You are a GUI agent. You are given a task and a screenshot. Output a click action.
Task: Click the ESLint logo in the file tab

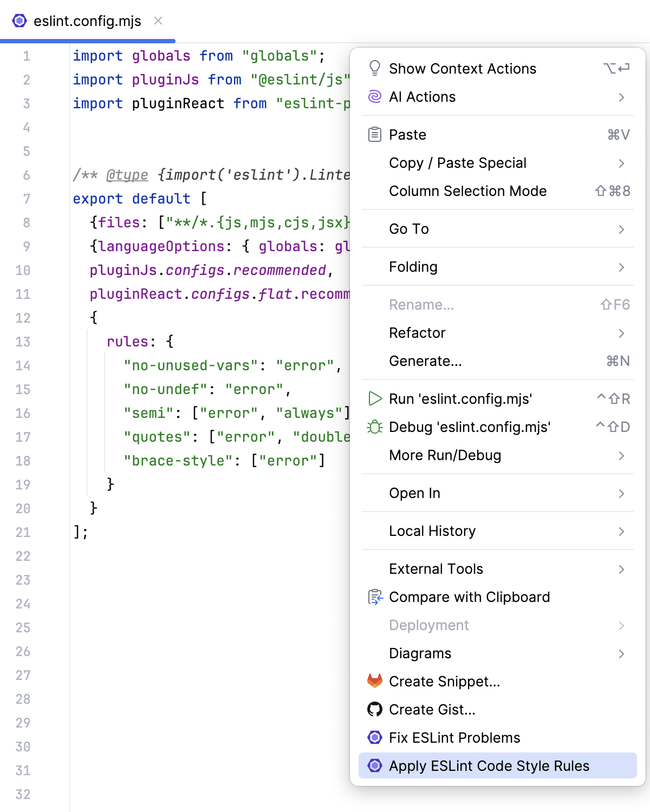[19, 21]
